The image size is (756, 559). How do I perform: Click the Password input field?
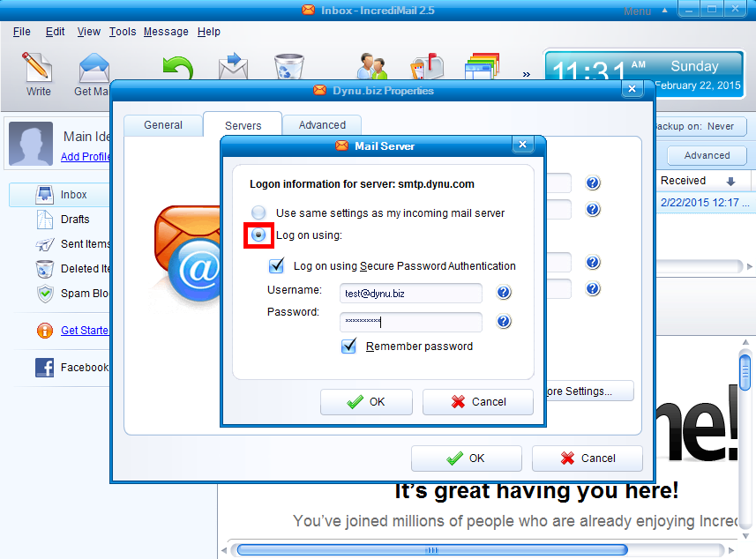coord(411,322)
